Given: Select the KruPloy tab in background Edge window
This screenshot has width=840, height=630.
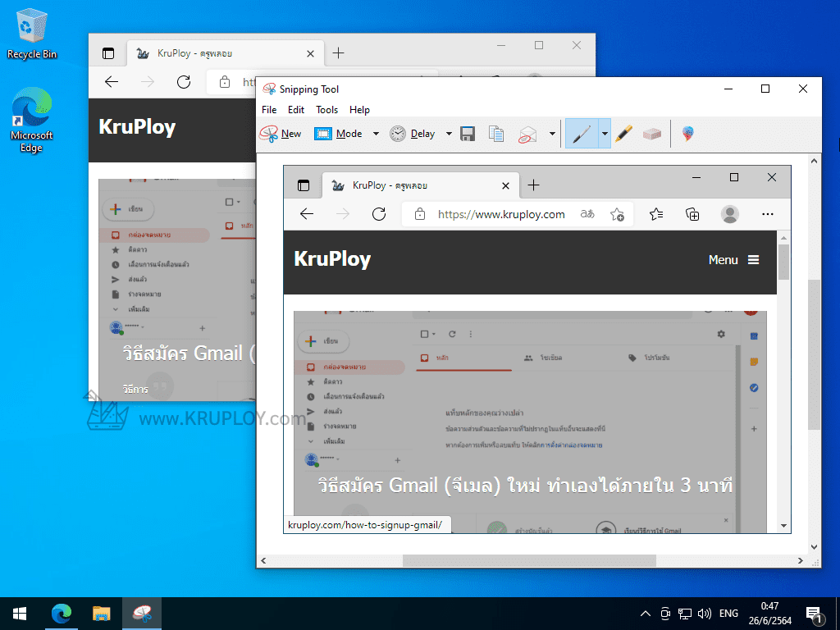Looking at the screenshot, I should tap(225, 53).
